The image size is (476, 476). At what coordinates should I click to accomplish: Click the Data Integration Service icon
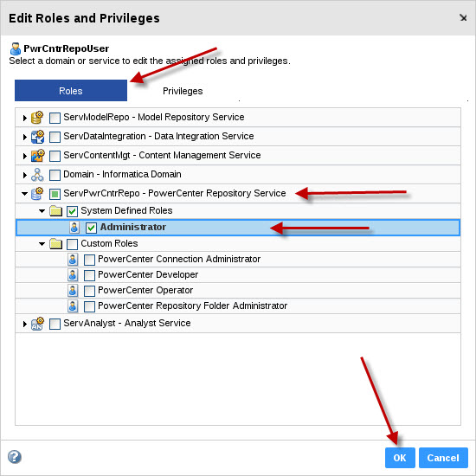(37, 137)
